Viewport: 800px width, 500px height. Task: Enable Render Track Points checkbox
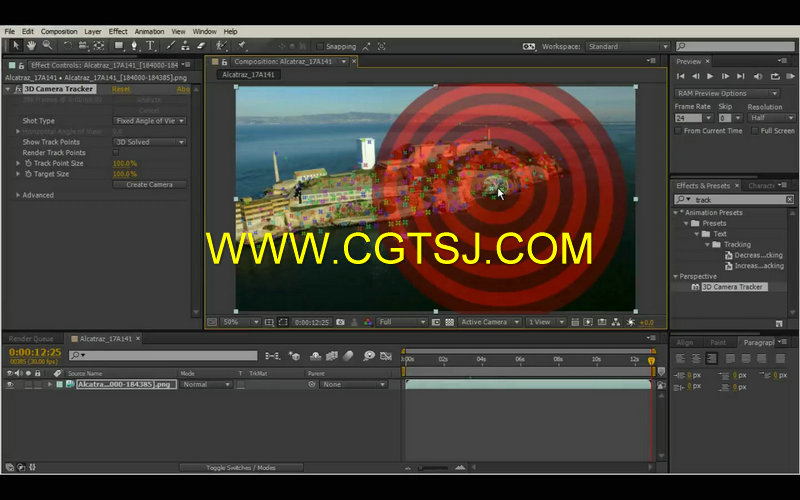point(116,153)
